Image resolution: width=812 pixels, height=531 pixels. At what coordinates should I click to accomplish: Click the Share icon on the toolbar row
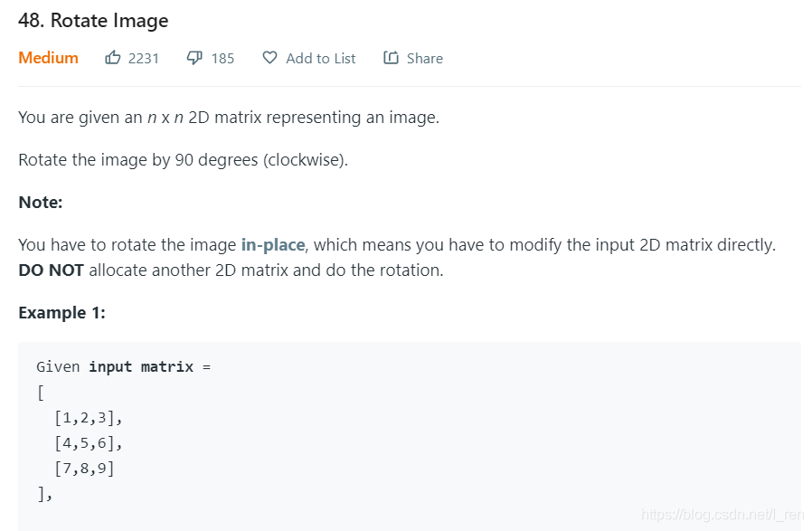390,57
